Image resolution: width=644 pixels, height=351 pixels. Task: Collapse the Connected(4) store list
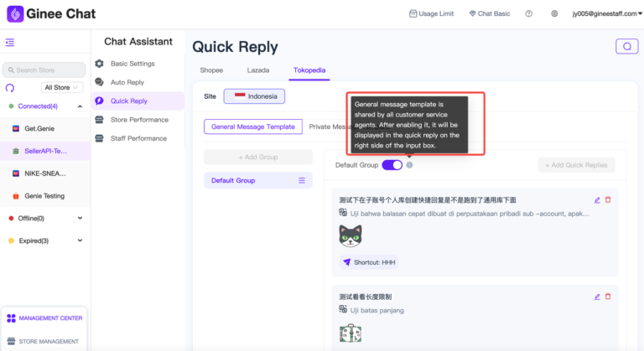[x=80, y=106]
